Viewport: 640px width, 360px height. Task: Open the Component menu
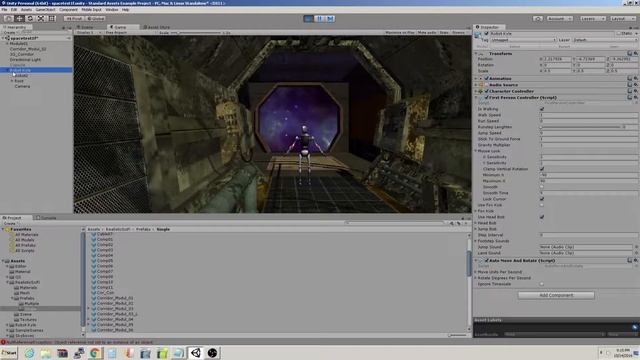(68, 9)
